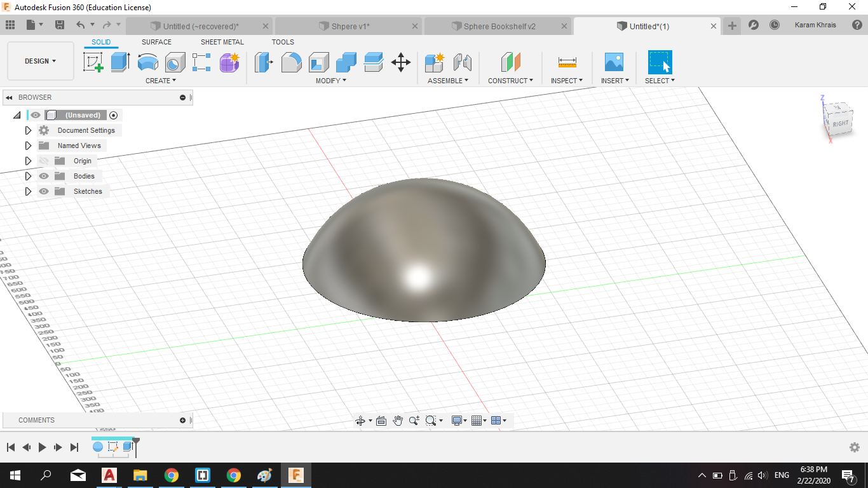Select the Create Sketch tool

93,62
